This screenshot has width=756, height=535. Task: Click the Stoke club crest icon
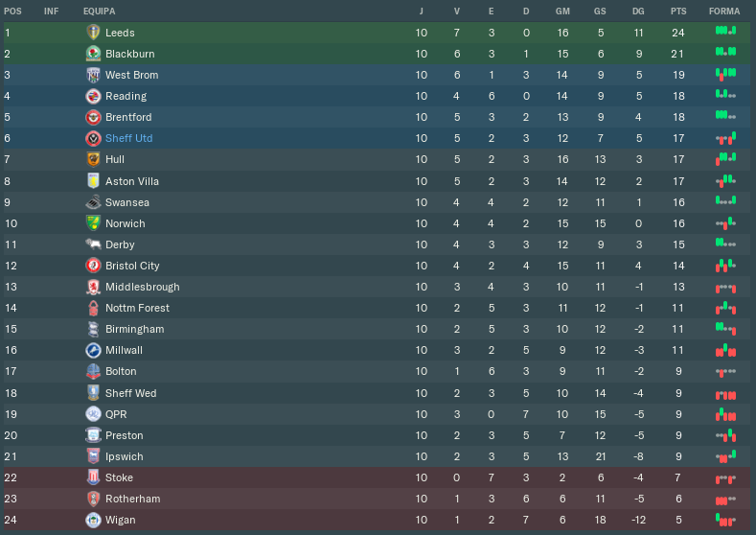click(93, 477)
